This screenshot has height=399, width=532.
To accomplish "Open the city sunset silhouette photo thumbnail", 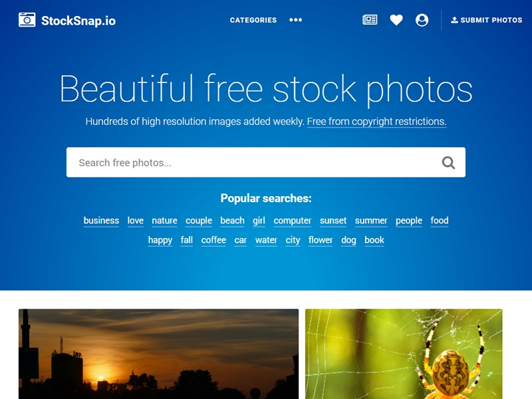I will (x=158, y=354).
